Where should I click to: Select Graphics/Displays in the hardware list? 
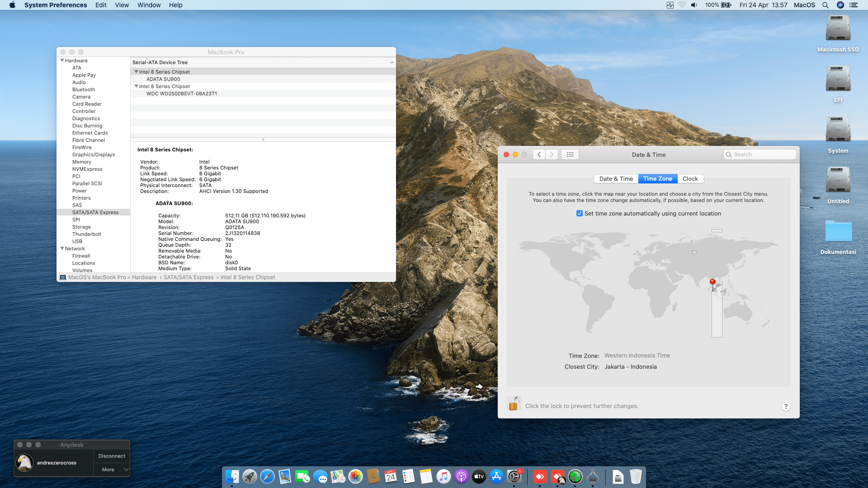(x=94, y=155)
